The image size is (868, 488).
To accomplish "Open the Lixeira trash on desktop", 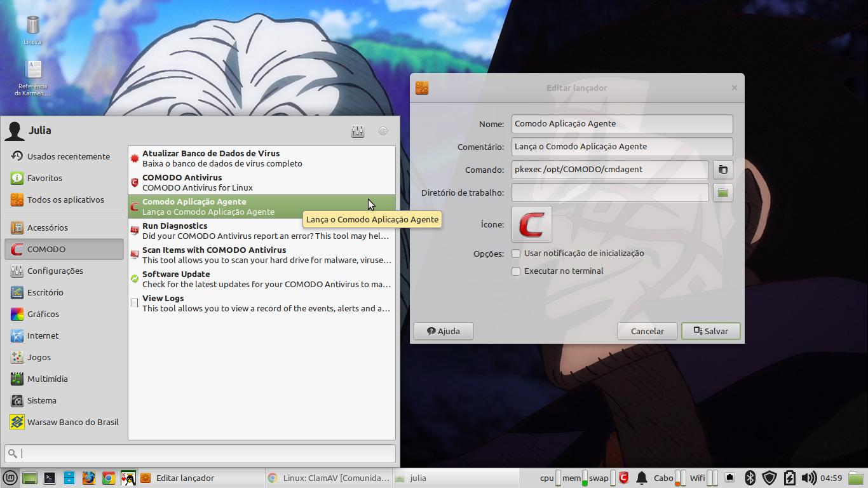I will click(x=32, y=30).
